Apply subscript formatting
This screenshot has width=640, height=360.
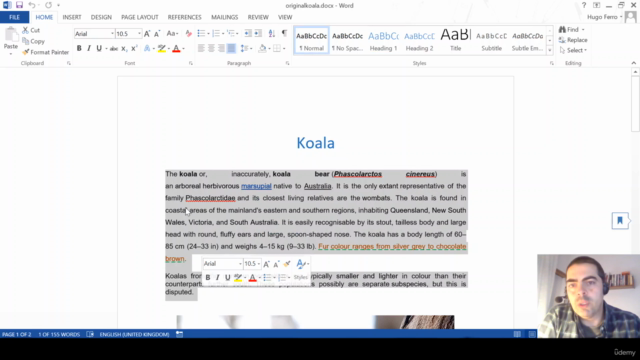point(124,49)
